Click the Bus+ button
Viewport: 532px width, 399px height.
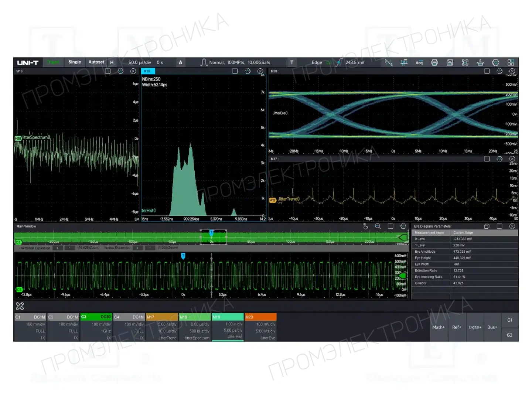coord(492,327)
